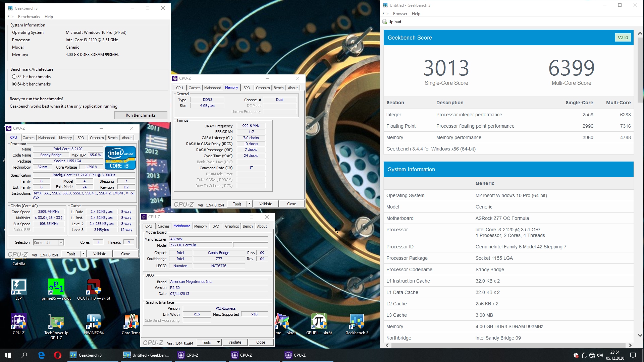This screenshot has width=644, height=362.
Task: Click Validate in CPU-Z CPU window
Action: tap(100, 254)
